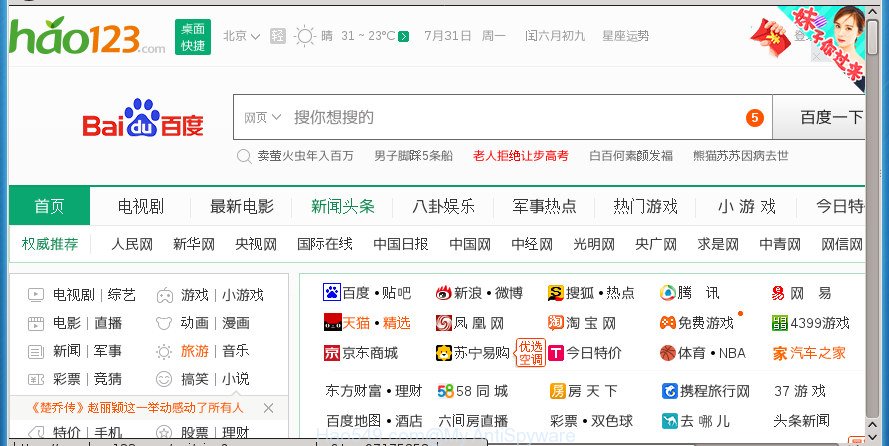Click the 游戏 gamepad icon in left panel

[x=164, y=295]
